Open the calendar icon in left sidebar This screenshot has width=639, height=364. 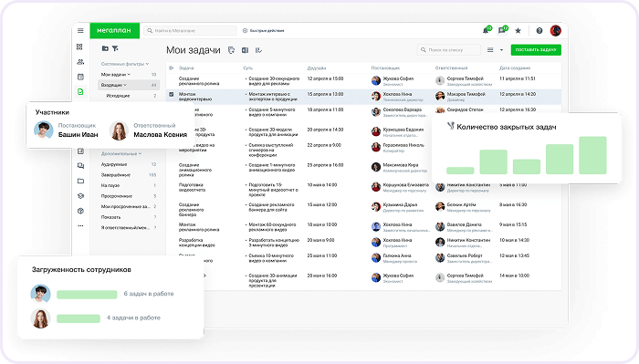(x=80, y=77)
